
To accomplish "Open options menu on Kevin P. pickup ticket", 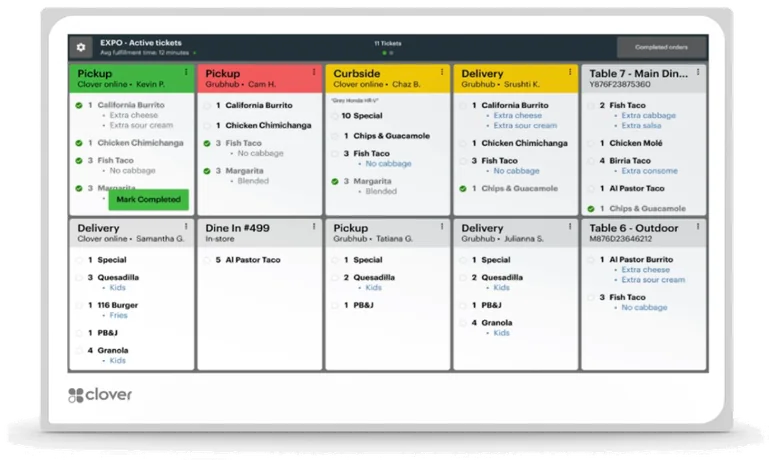I will click(x=186, y=72).
